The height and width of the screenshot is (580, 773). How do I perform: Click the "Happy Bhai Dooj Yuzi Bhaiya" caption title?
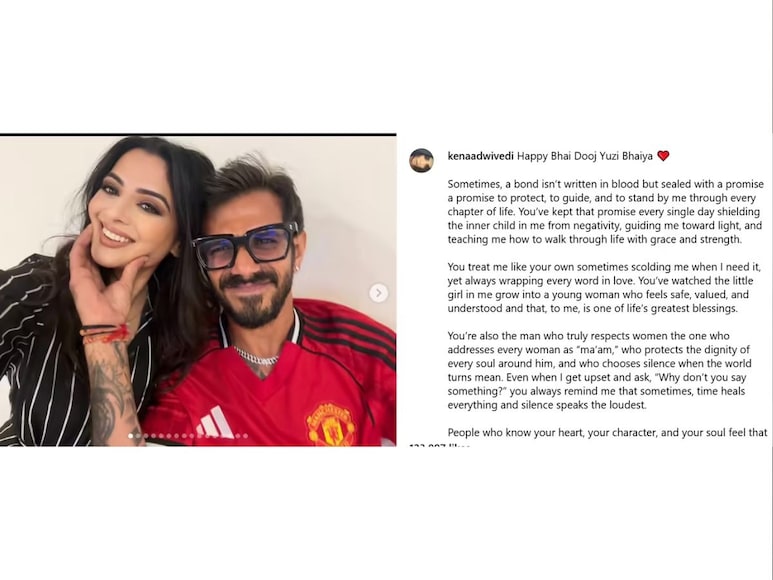585,156
